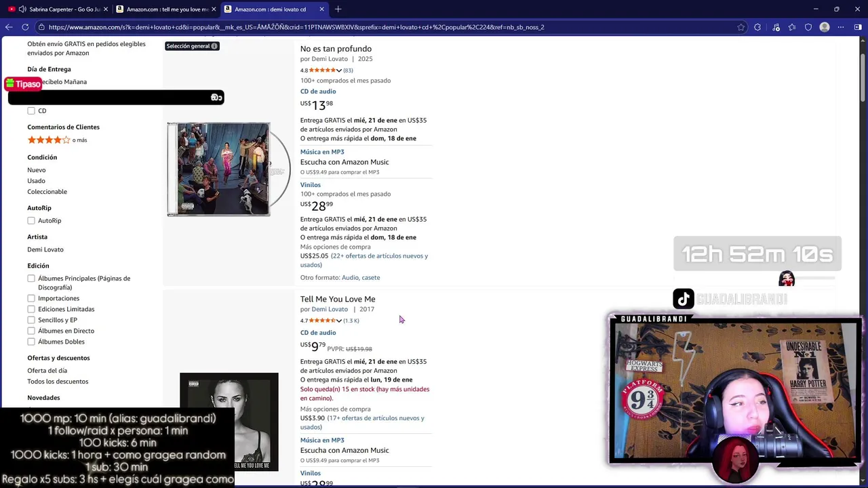The height and width of the screenshot is (488, 868).
Task: Open Demi Lovato author link under Tell Me
Action: (x=330, y=309)
